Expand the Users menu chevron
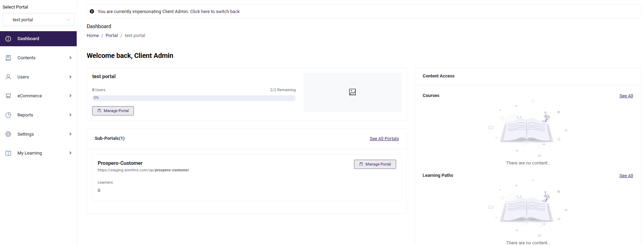This screenshot has width=644, height=245. point(70,77)
